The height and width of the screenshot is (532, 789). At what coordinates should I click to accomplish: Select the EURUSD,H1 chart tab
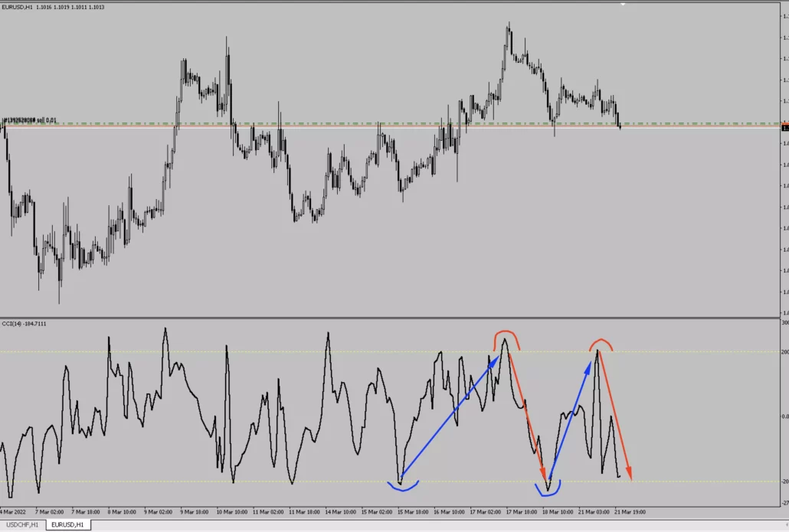click(68, 524)
